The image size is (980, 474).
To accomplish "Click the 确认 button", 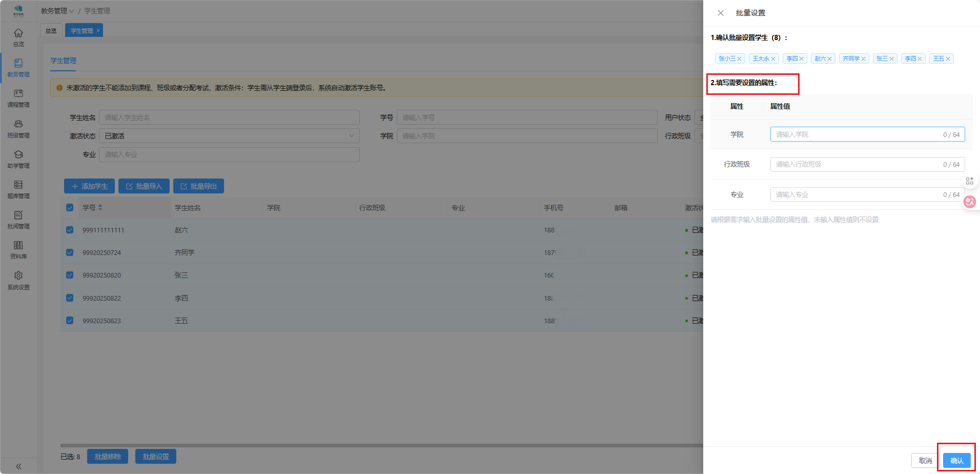I will (x=956, y=461).
